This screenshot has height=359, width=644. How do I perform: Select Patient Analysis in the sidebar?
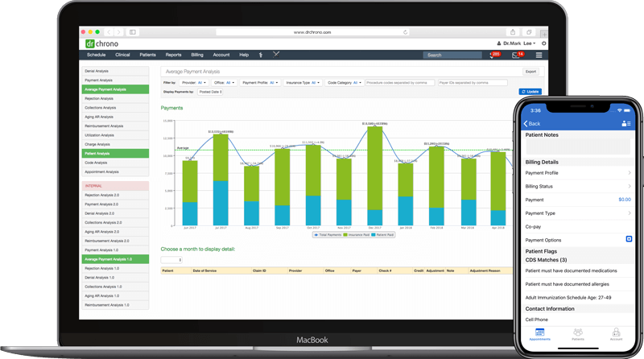tap(115, 153)
